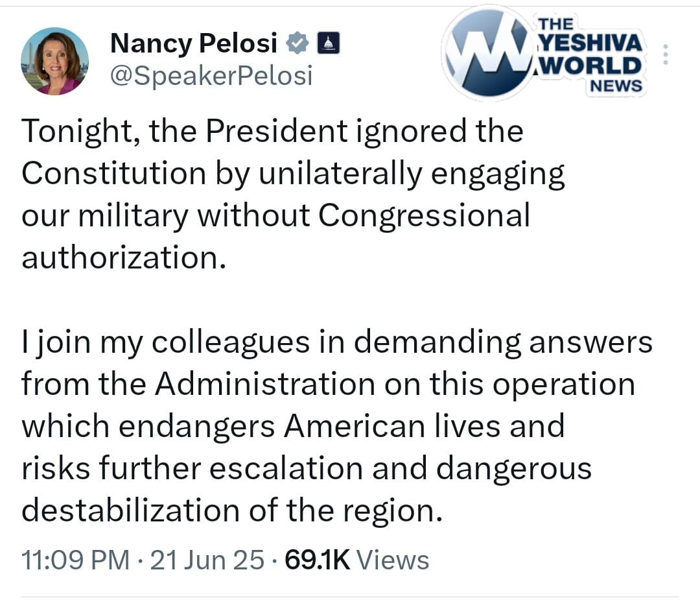Click the word "authorization." ending first paragraph
This screenshot has width=700, height=607.
pos(123,258)
